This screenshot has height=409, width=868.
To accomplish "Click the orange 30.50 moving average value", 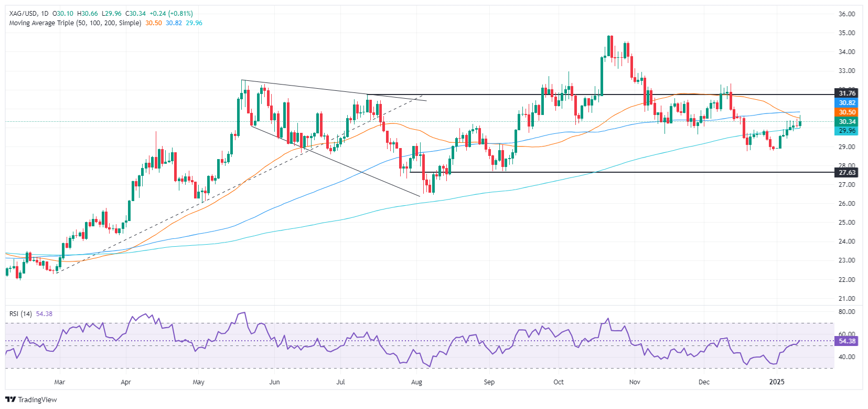I will coord(154,23).
